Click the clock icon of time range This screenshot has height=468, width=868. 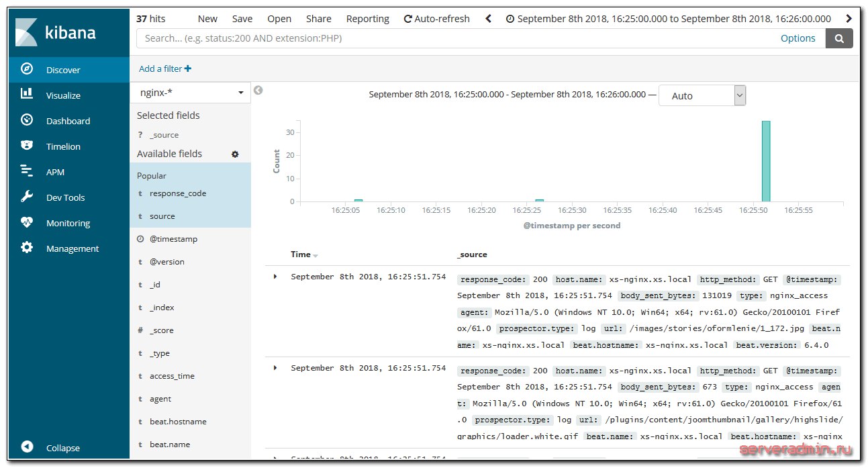tap(510, 19)
